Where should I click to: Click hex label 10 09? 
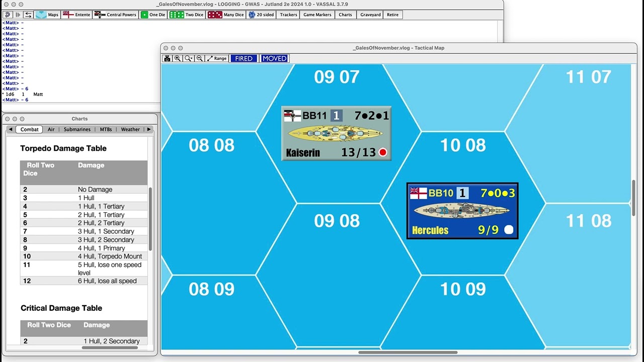point(463,289)
